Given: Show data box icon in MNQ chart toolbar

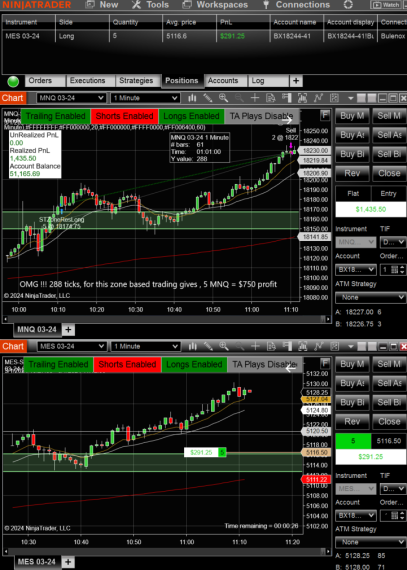Looking at the screenshot, I should click(x=270, y=98).
